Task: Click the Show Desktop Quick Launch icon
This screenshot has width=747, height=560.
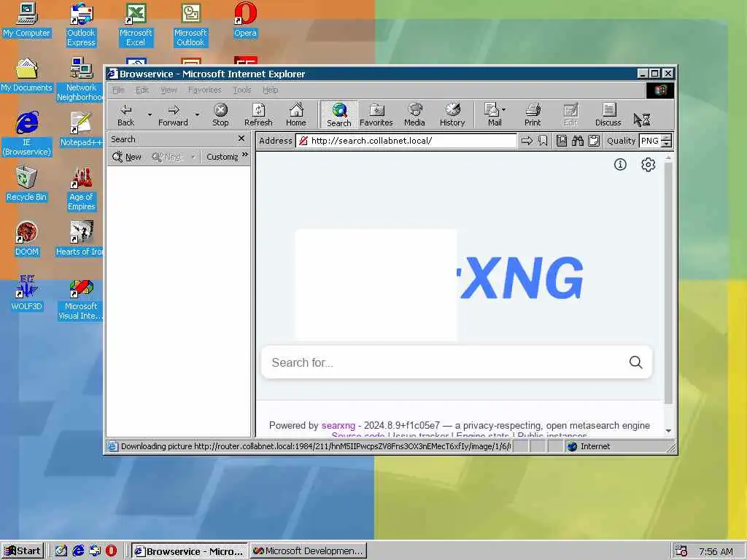Action: pos(61,551)
